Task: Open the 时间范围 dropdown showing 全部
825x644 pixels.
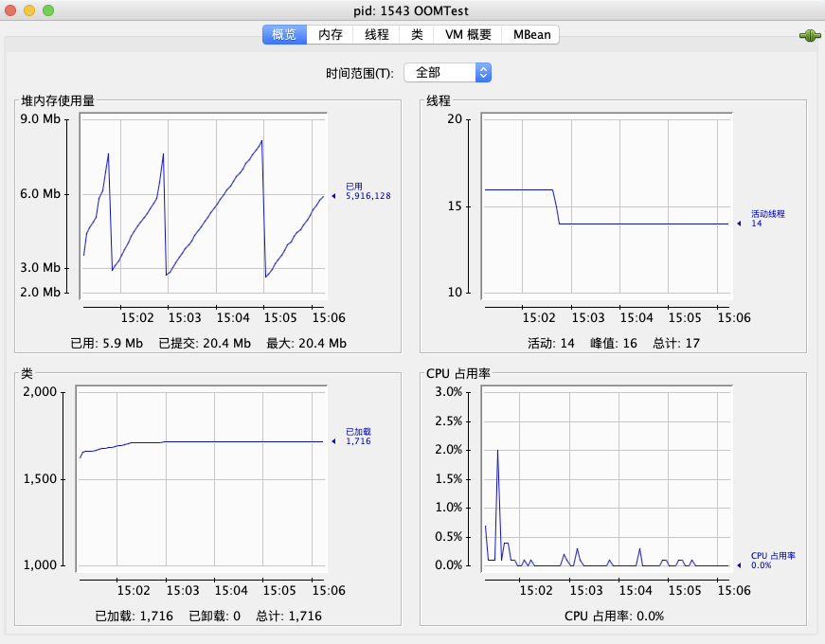Action: click(x=447, y=73)
